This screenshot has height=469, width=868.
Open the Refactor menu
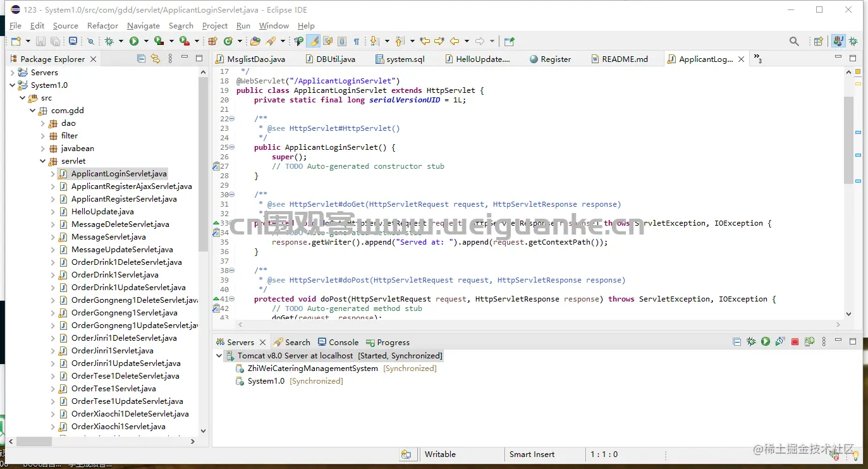102,25
